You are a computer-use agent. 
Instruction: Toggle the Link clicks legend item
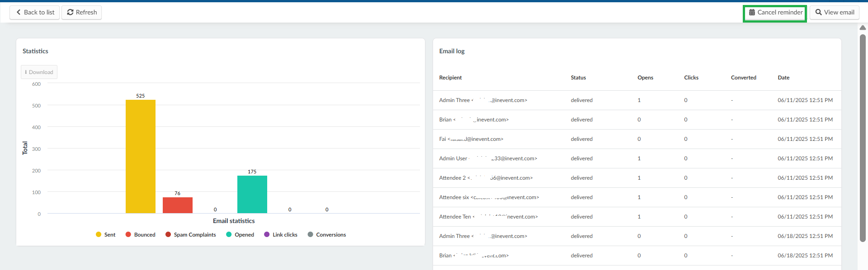(x=280, y=235)
